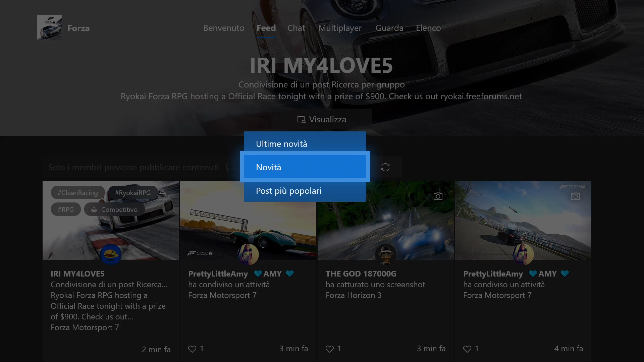Select Ultime novità from the dropdown

[305, 143]
